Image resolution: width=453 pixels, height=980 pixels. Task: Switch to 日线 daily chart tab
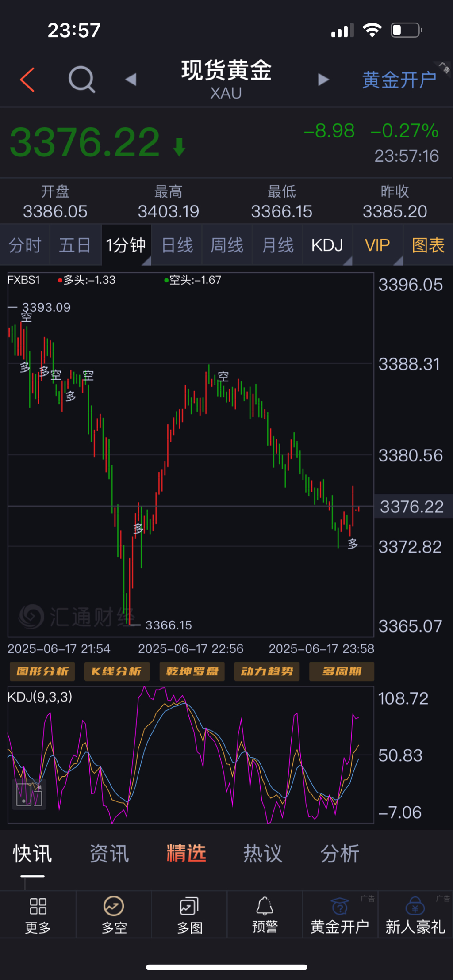coord(177,245)
